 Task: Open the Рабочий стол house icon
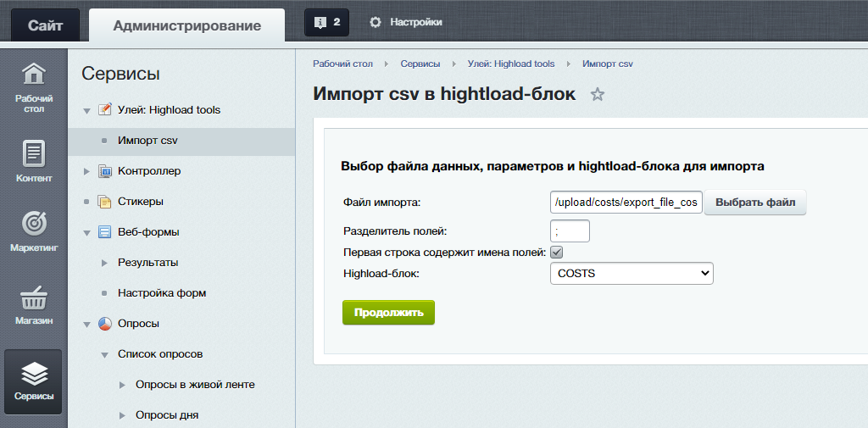[34, 75]
